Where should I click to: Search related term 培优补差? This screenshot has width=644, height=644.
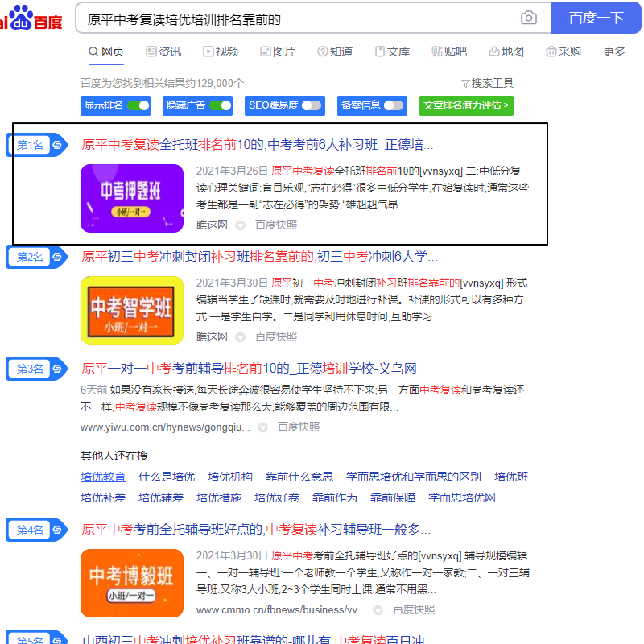103,497
